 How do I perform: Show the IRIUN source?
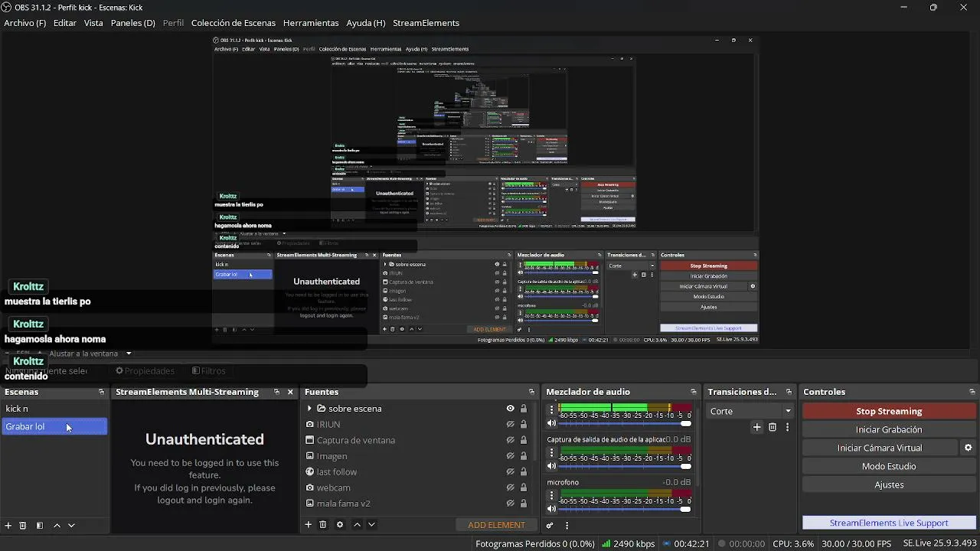pos(511,425)
